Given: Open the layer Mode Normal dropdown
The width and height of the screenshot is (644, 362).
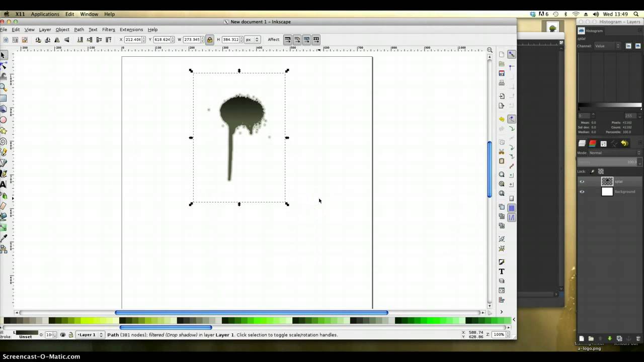Looking at the screenshot, I should pyautogui.click(x=615, y=153).
